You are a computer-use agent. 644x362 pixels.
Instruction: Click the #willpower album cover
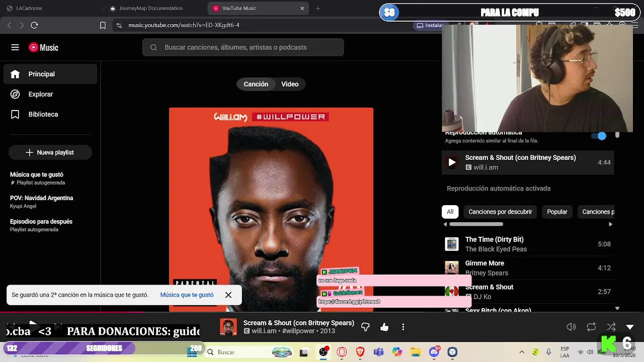point(271,209)
